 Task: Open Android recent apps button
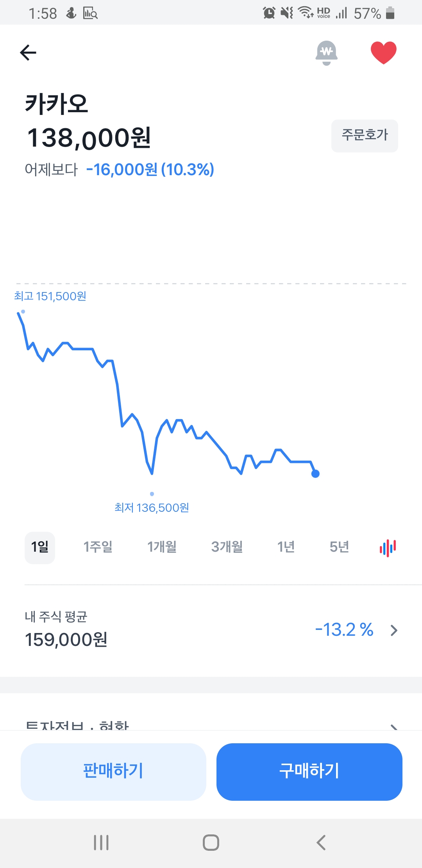click(x=101, y=843)
